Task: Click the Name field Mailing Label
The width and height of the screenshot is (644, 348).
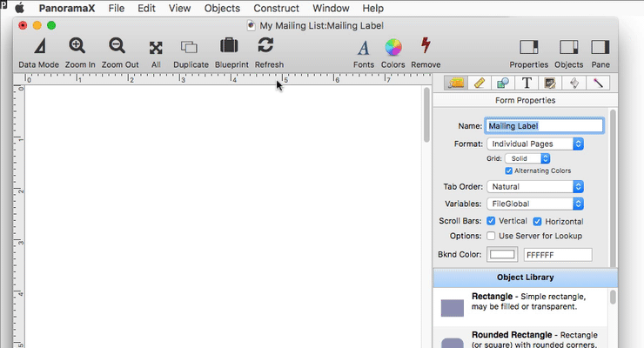Action: click(544, 126)
